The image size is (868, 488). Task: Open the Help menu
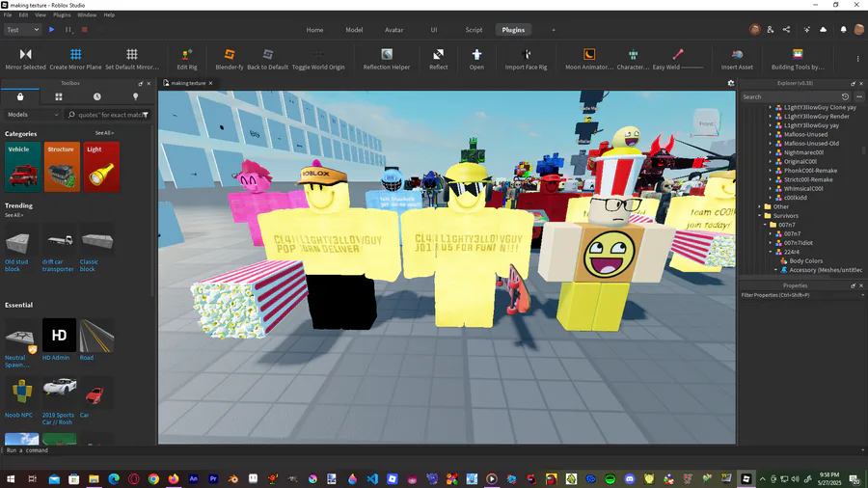point(109,14)
